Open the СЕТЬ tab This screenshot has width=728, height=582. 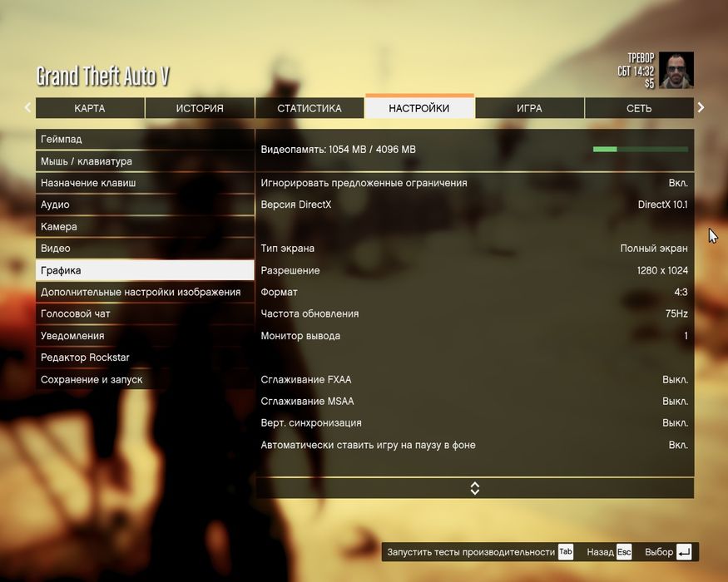(639, 108)
